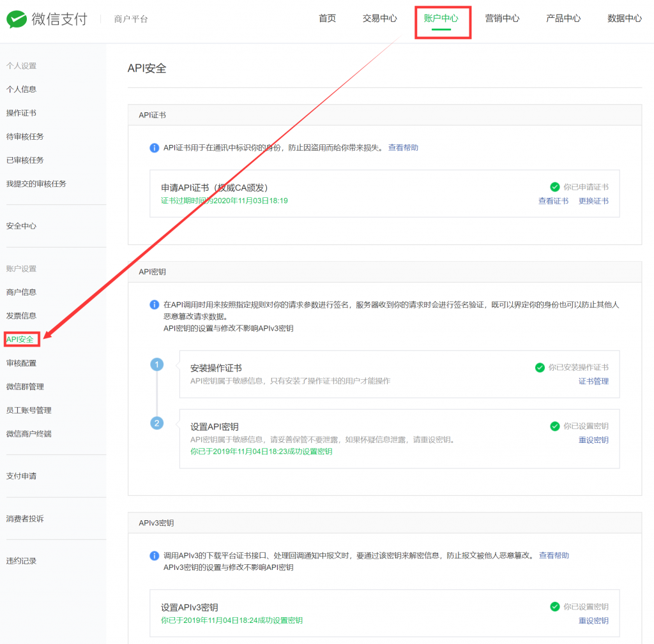Image resolution: width=654 pixels, height=644 pixels.
Task: Open 审核配置 sidebar item
Action: (21, 363)
